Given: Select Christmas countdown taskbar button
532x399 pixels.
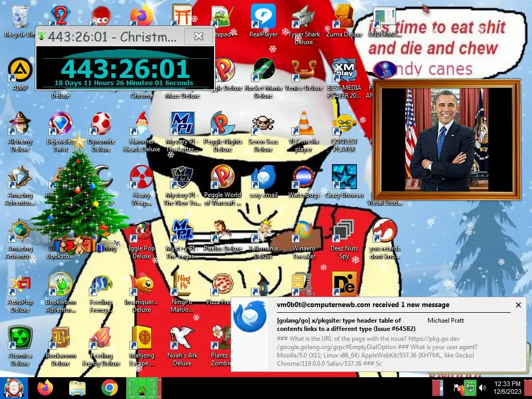Looking at the screenshot, I should coord(142,388).
